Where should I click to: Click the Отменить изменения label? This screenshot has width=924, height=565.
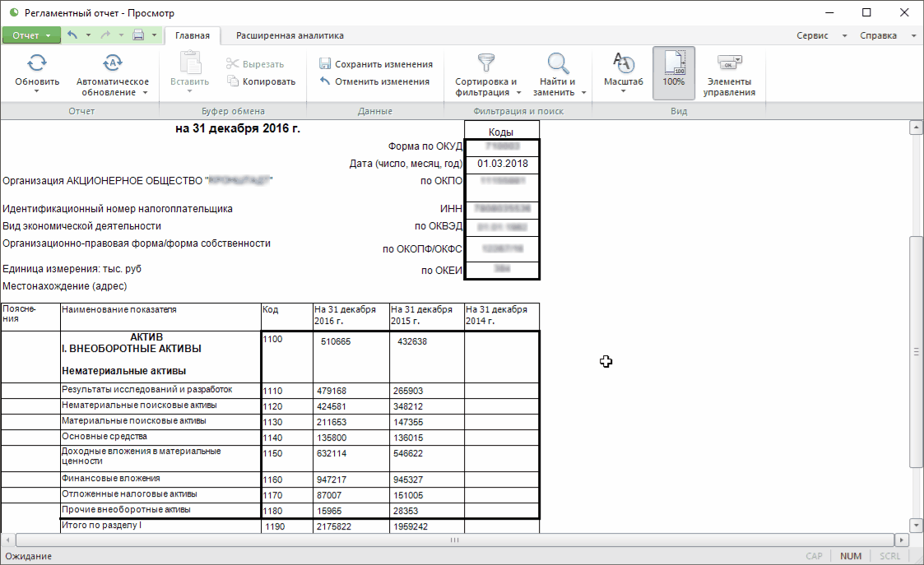pos(382,81)
